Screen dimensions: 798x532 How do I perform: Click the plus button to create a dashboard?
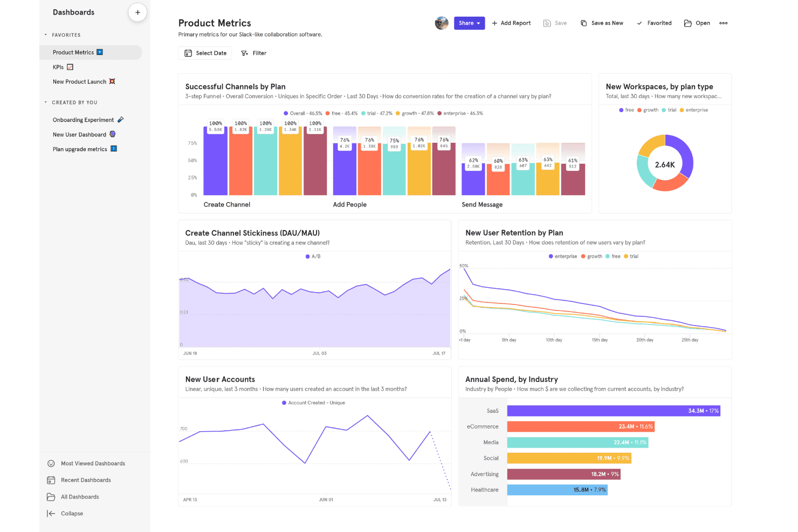(x=137, y=12)
